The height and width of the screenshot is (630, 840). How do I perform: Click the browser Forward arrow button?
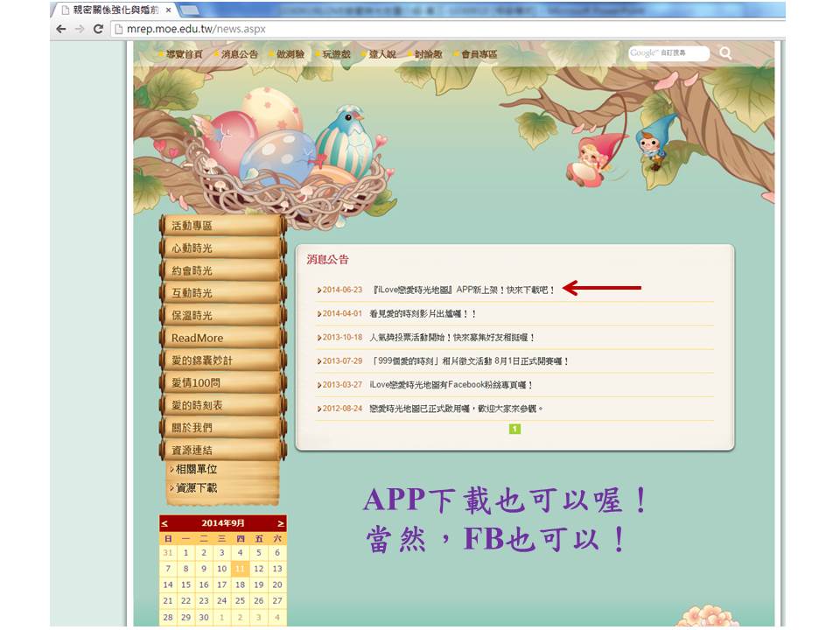tap(80, 29)
